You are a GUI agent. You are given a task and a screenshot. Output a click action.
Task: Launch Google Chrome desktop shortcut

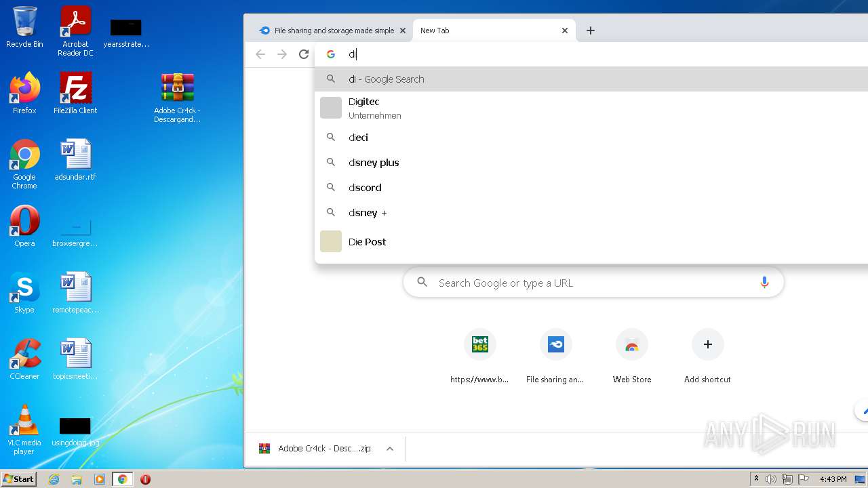24,164
